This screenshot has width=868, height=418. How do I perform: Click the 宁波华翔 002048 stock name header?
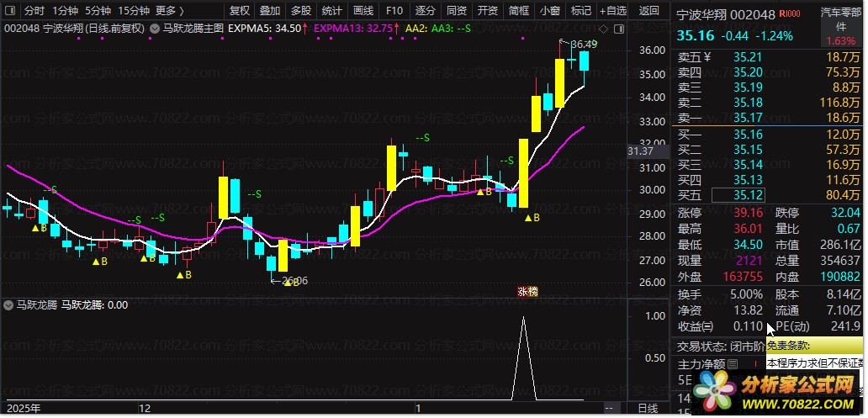click(x=726, y=15)
